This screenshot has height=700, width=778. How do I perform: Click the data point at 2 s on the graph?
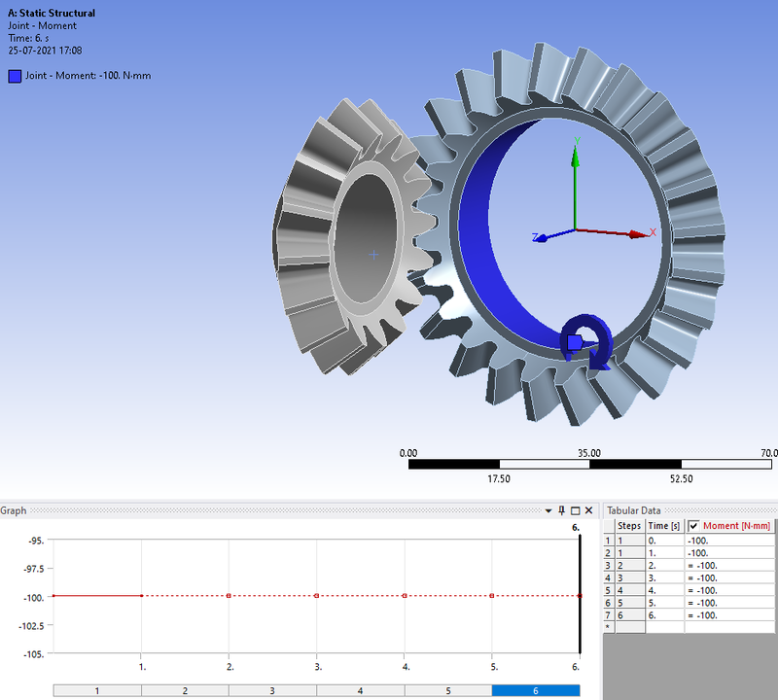point(227,594)
